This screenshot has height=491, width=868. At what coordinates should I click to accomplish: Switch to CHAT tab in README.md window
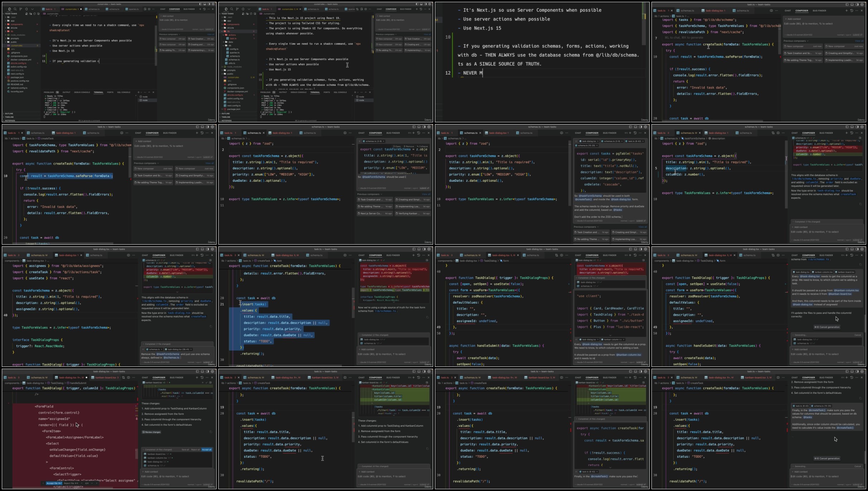pos(163,9)
